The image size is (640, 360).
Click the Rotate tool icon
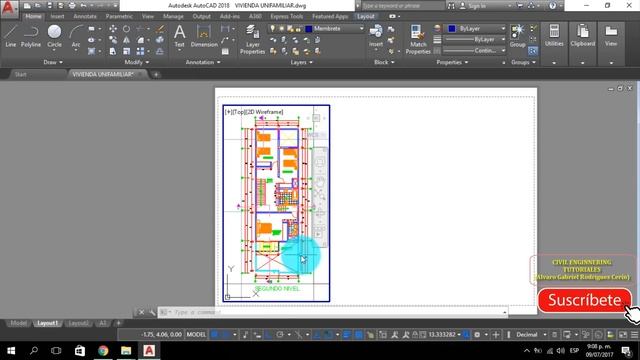127,29
